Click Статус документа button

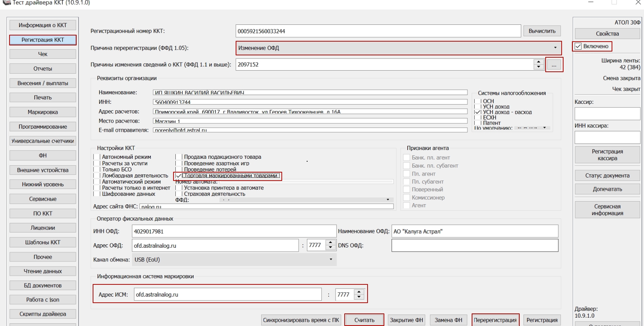[607, 176]
